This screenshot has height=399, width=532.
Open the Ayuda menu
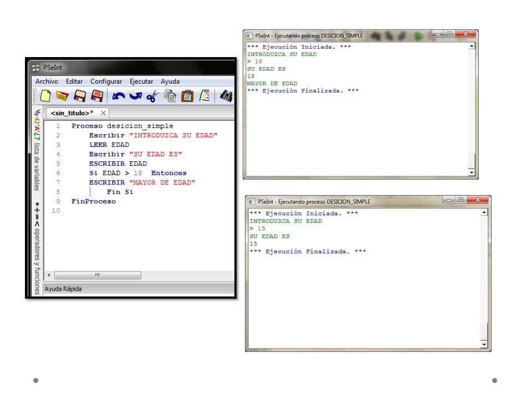pos(170,81)
